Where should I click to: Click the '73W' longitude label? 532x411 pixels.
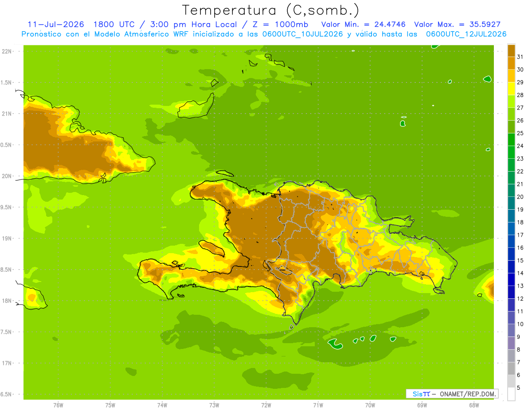pyautogui.click(x=214, y=405)
